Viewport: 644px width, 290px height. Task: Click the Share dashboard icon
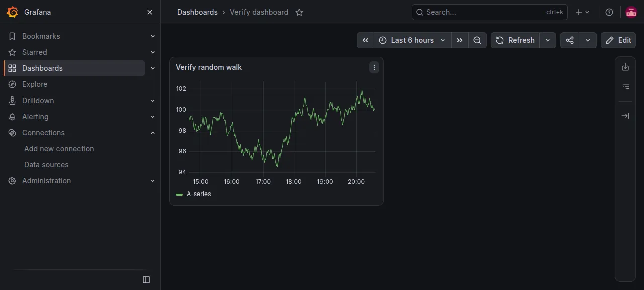click(570, 40)
